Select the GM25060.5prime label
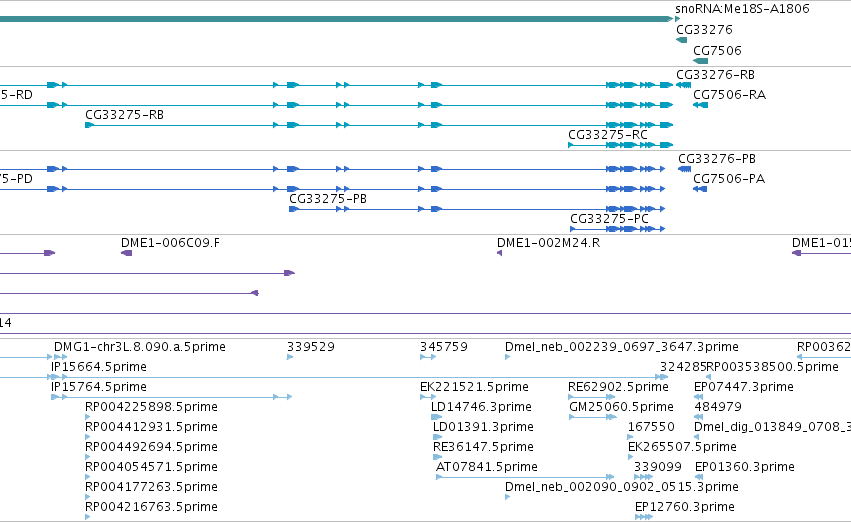Viewport: 851px width, 522px height. [x=621, y=407]
